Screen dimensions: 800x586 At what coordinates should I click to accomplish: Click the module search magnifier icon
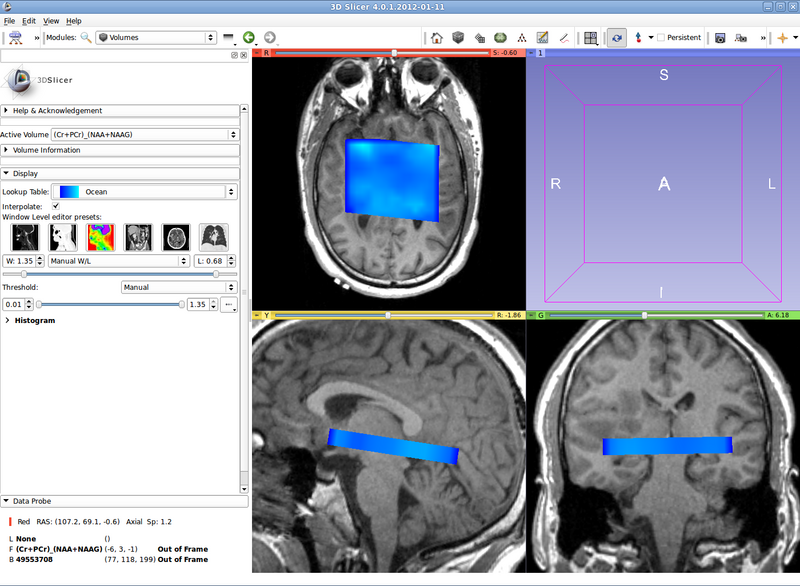click(x=84, y=38)
